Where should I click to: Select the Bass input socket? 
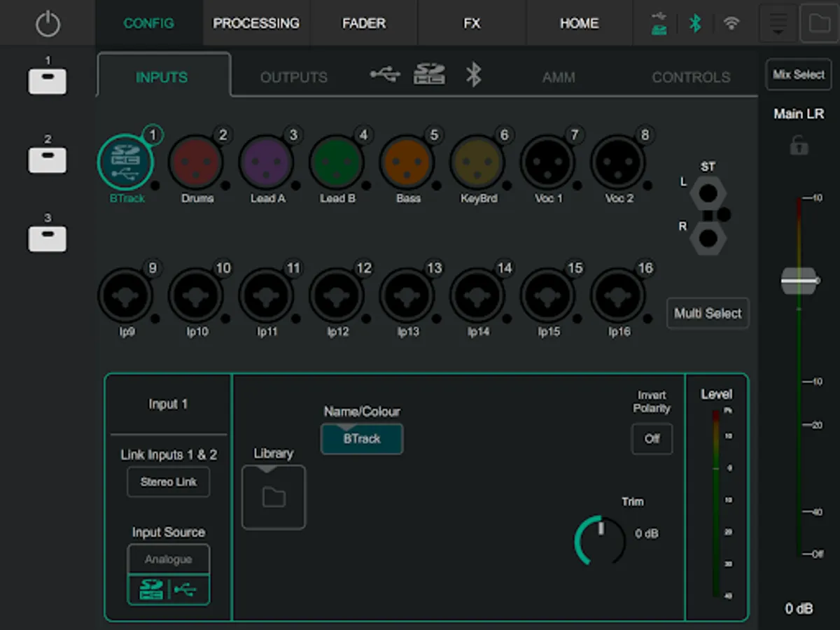[407, 162]
